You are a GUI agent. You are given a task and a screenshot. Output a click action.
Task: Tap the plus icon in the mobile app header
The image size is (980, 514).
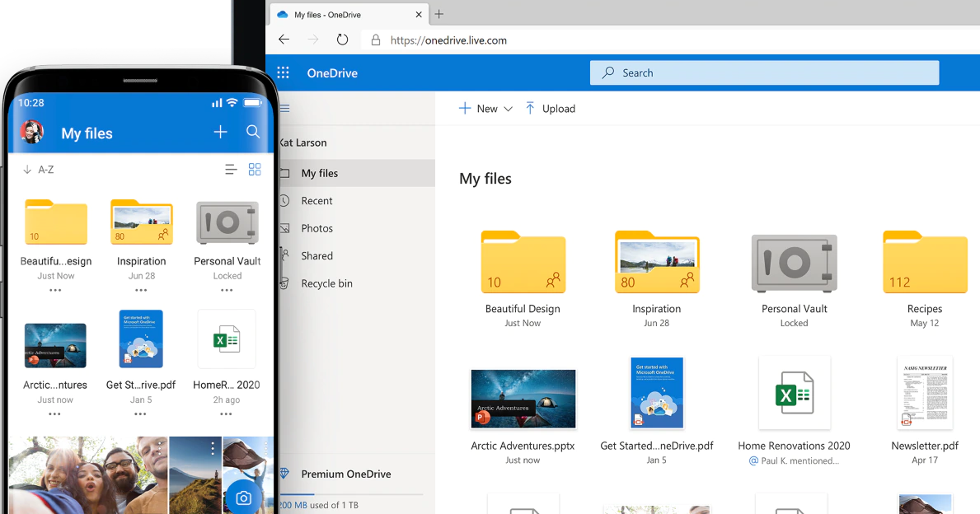[219, 131]
